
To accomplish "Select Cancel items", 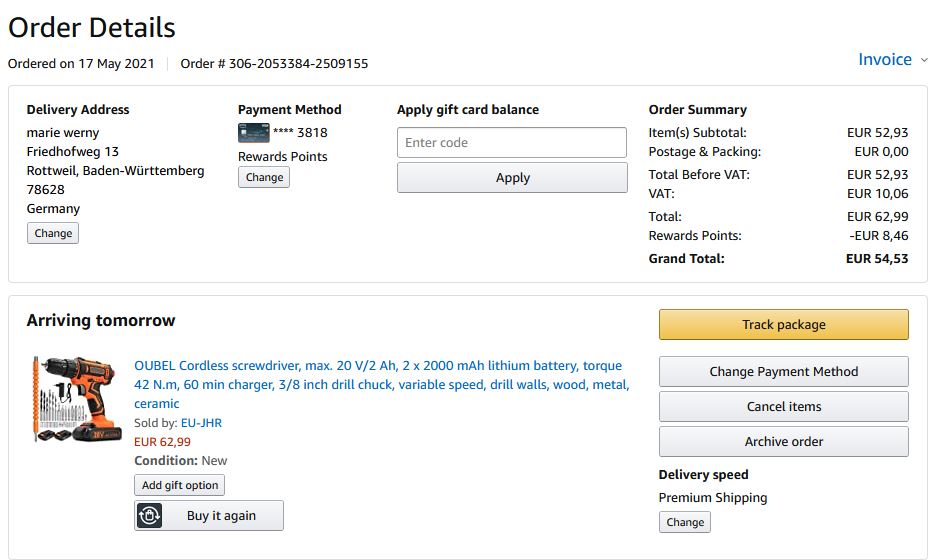I will (783, 406).
